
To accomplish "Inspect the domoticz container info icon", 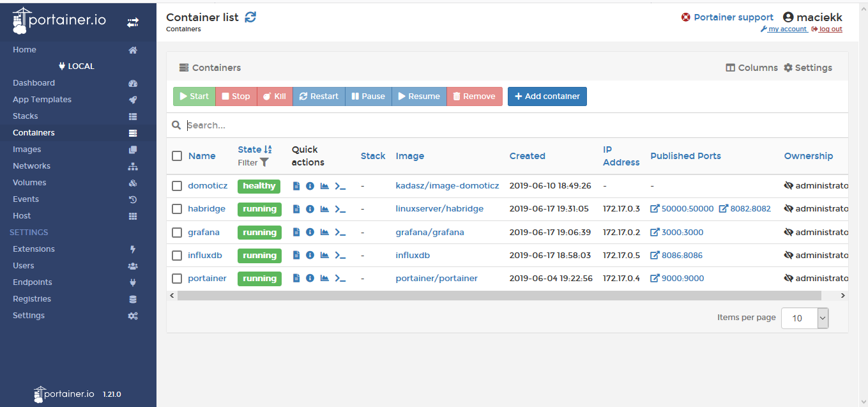I will pos(310,186).
